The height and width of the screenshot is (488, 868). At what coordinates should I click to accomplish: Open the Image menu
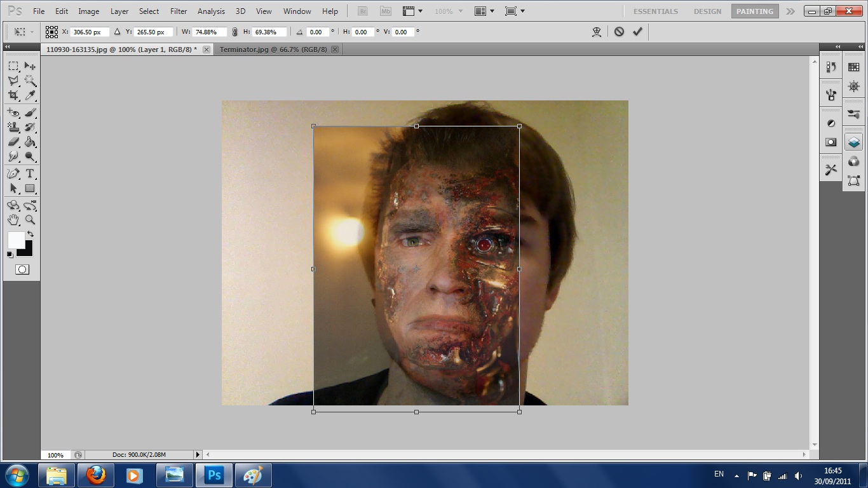pyautogui.click(x=88, y=11)
